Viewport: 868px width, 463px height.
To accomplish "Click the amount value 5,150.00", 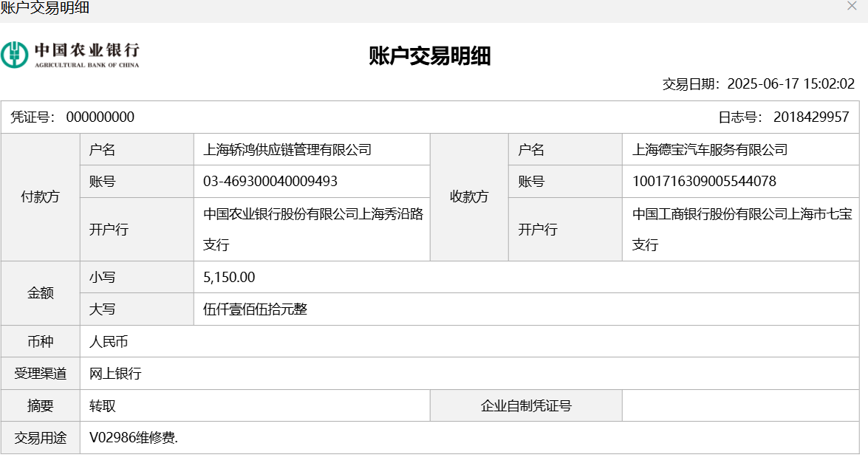I will (229, 278).
